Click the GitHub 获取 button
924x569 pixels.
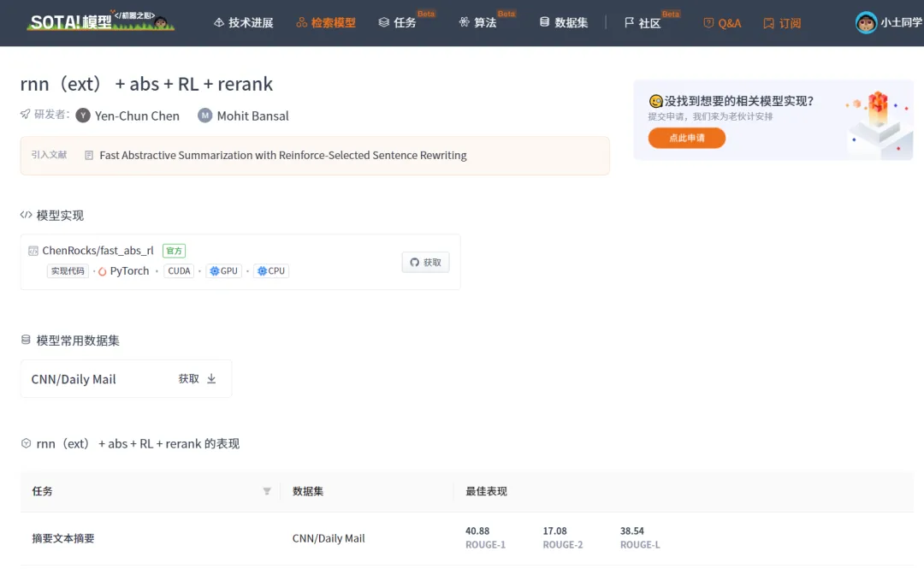point(425,263)
